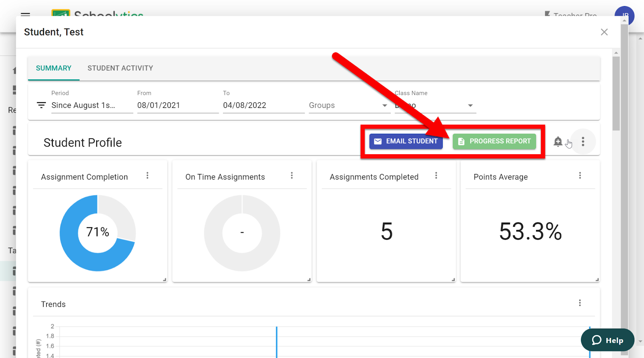Open the Period selector field
644x358 pixels.
tap(92, 106)
